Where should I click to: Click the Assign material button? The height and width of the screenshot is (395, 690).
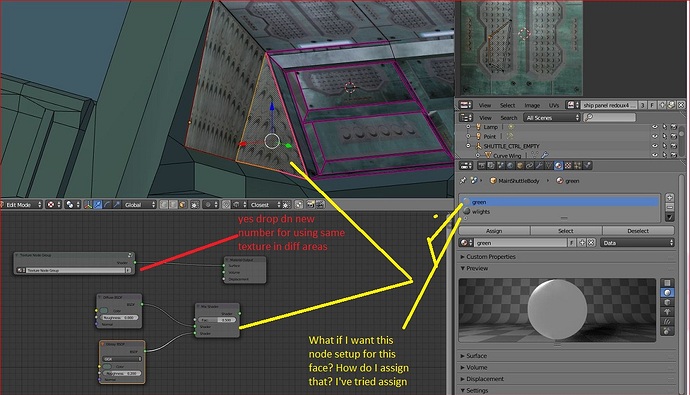(494, 230)
